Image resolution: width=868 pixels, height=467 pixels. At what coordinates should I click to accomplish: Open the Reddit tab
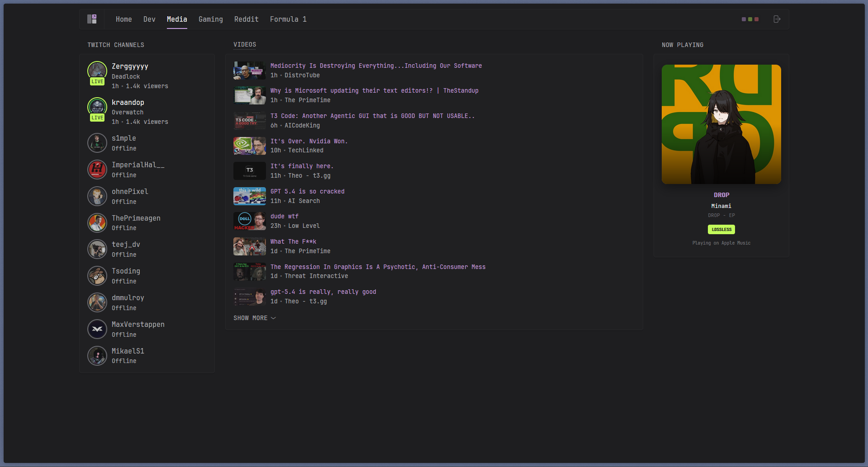pyautogui.click(x=246, y=19)
